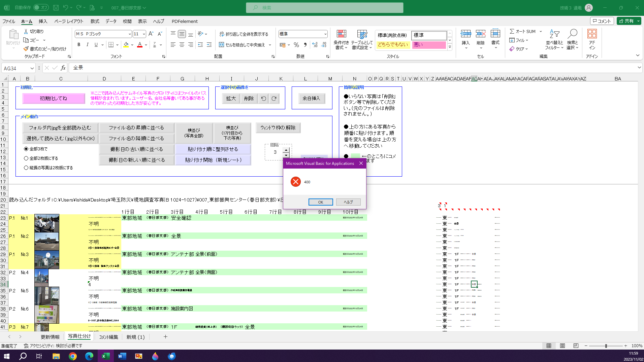Open the Find and Select magnifier icon

(572, 34)
